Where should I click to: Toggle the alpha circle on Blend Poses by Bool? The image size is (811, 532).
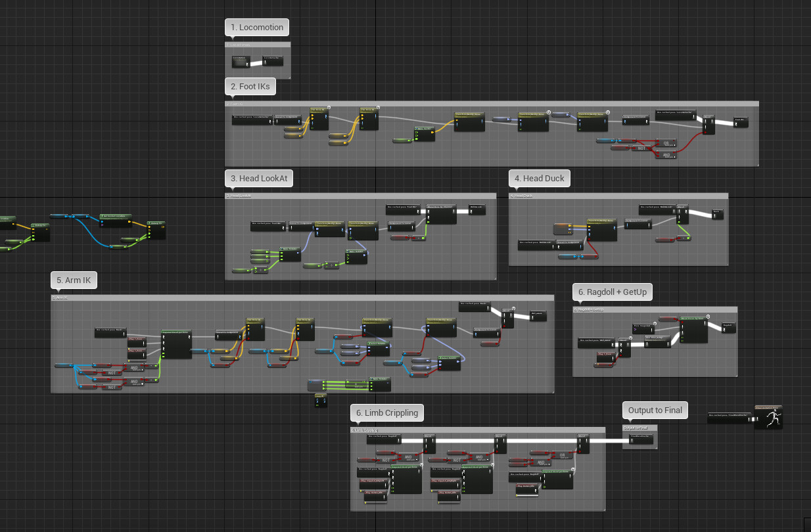coord(708,317)
